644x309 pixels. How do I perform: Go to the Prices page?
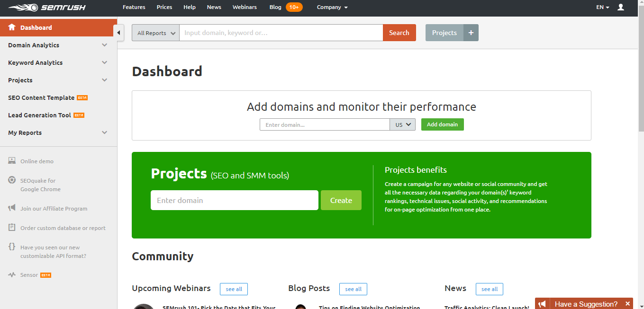(x=164, y=7)
